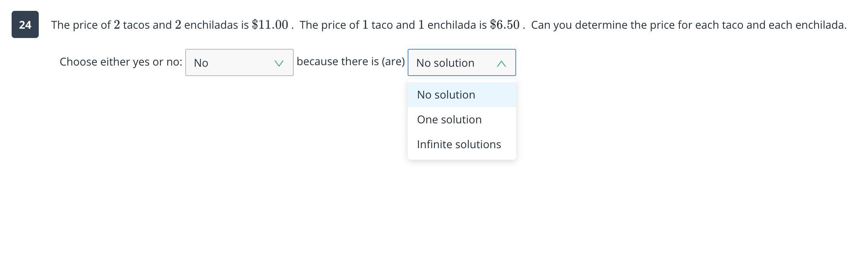This screenshot has width=868, height=256.
Task: Collapse the open No solution combo box
Action: pyautogui.click(x=462, y=62)
